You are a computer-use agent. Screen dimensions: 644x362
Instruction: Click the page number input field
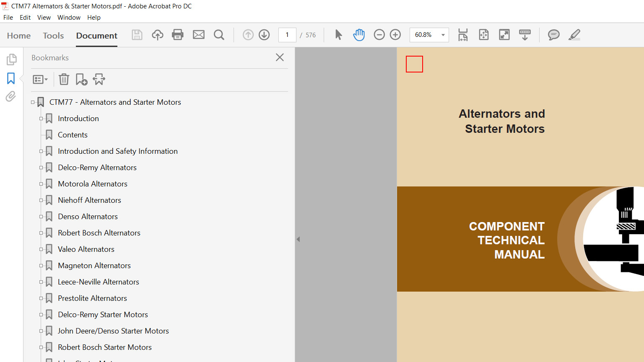tap(287, 35)
